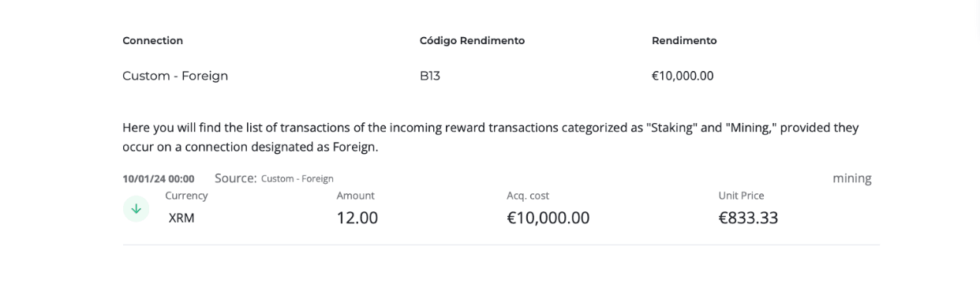Click the €10,000.00 Rendimento value

683,76
